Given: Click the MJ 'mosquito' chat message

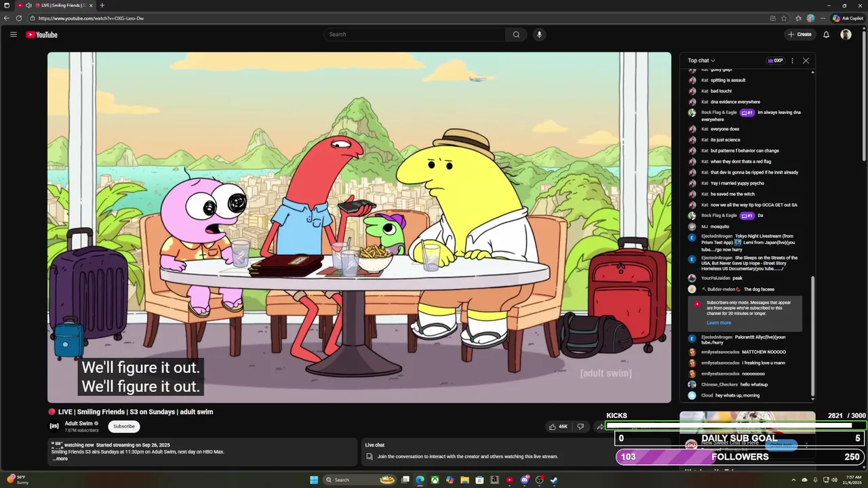Looking at the screenshot, I should (720, 226).
